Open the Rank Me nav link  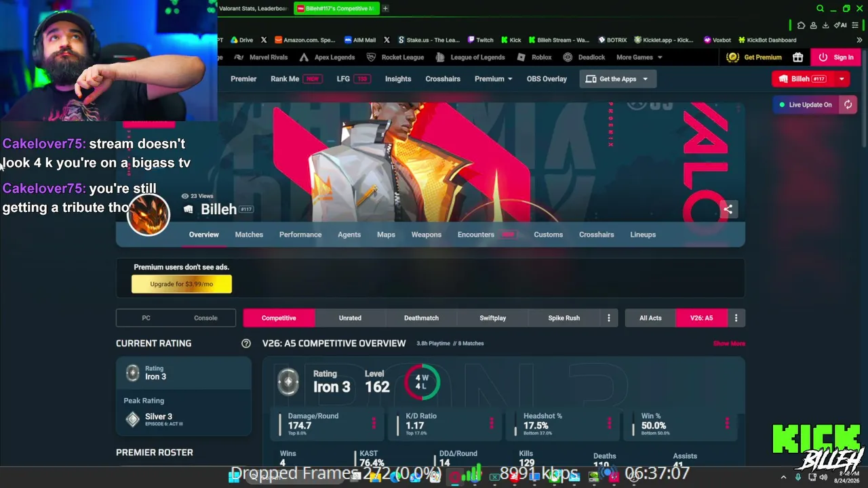click(295, 79)
